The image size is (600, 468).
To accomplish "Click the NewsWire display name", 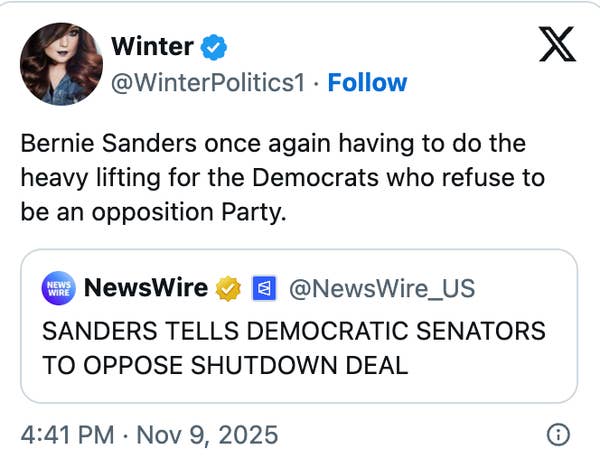I will pos(146,289).
